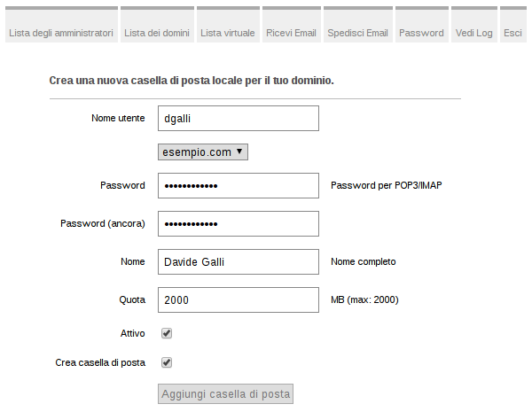
Task: Open the Lista degli amministratori tab
Action: (61, 33)
